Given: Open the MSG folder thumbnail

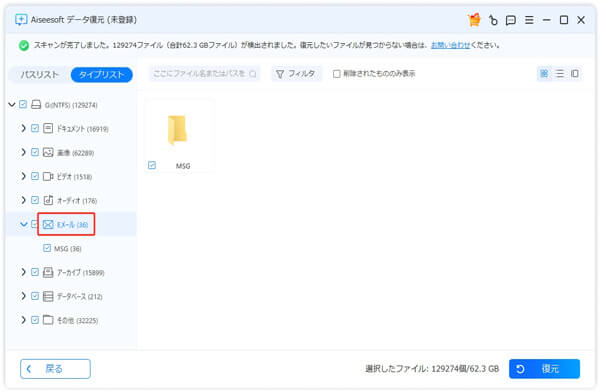Looking at the screenshot, I should click(178, 130).
